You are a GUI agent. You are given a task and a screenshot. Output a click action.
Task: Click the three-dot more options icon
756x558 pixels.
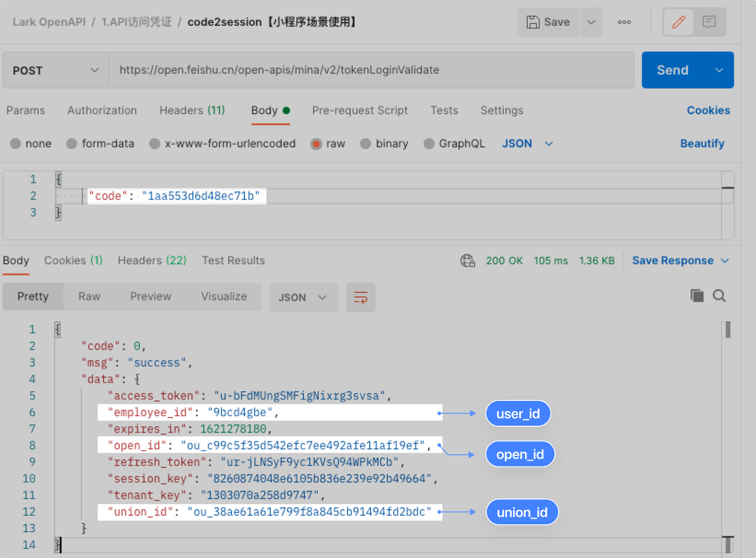click(x=624, y=22)
